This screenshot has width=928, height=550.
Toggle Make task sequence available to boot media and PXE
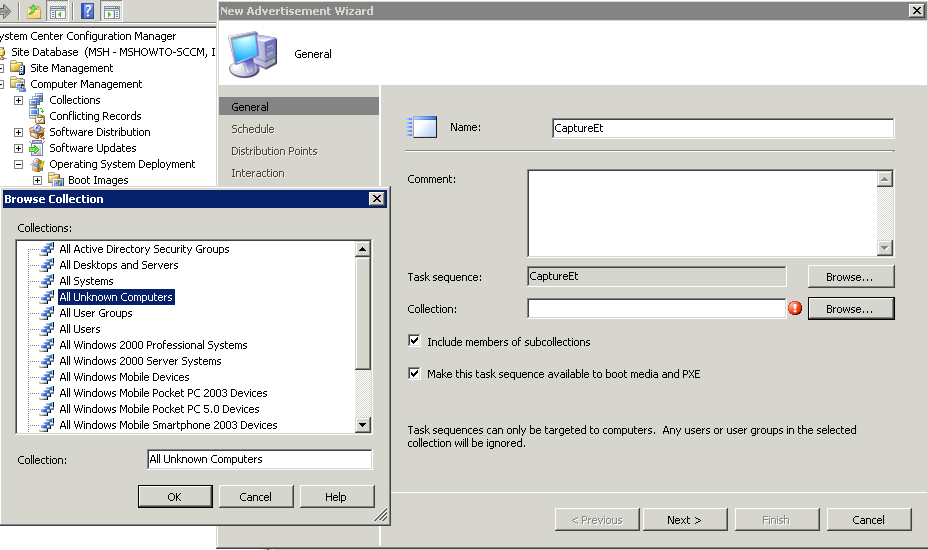tap(414, 373)
